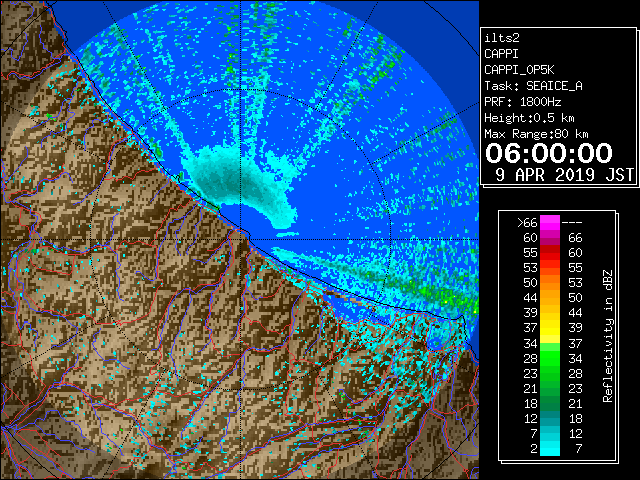Click the 'ilts2' site label
Image resolution: width=640 pixels, height=480 pixels.
click(502, 38)
